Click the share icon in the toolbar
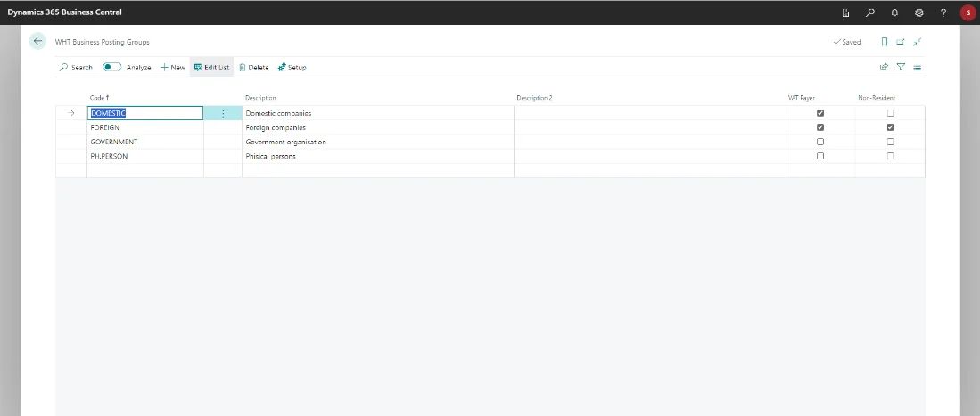This screenshot has width=980, height=416. (885, 67)
